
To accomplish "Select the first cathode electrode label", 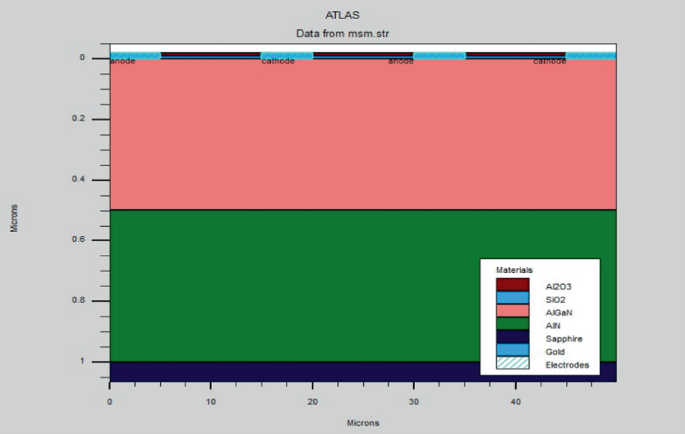I will (x=278, y=61).
